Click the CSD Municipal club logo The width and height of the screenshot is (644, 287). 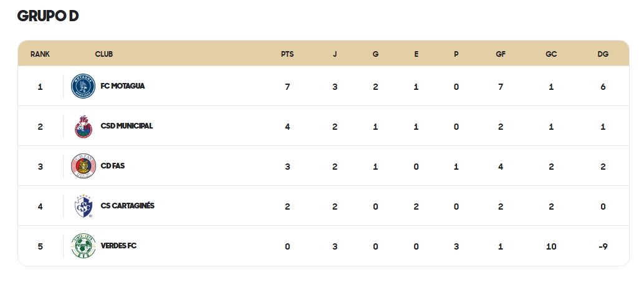click(x=84, y=126)
